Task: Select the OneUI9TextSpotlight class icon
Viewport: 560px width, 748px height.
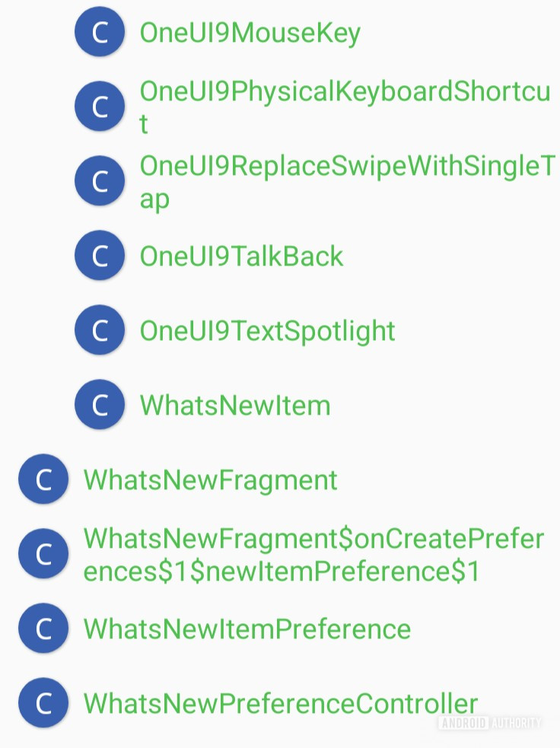Action: click(100, 329)
